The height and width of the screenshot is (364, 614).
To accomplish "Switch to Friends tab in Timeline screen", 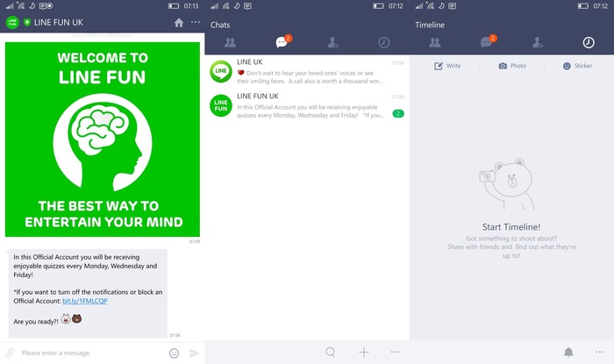I will (x=435, y=42).
